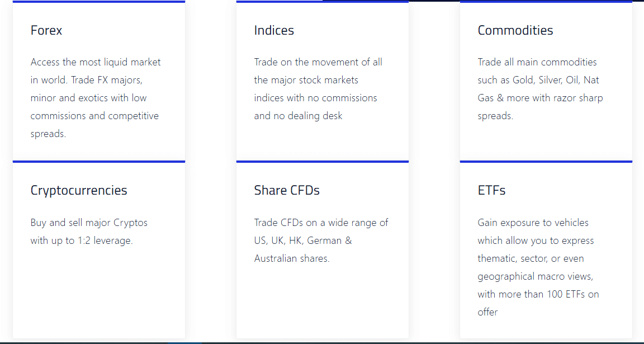644x344 pixels.
Task: Click the empty area in Cryptocurrencies card
Action: tap(99, 292)
